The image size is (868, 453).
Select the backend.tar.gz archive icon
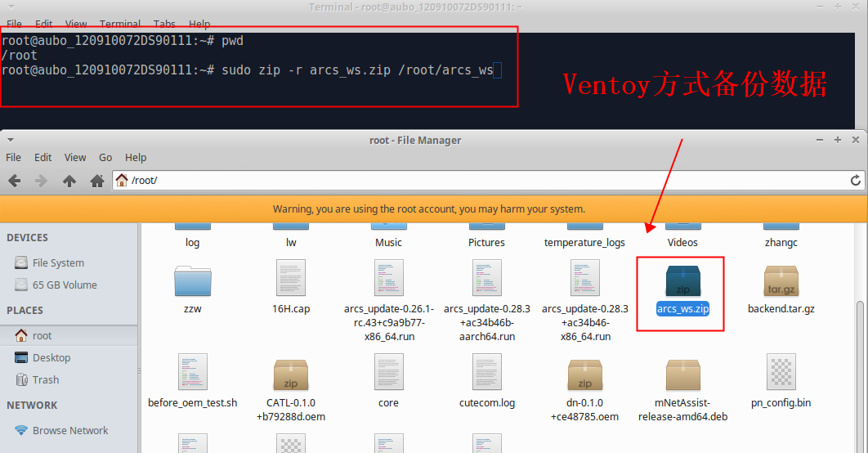coord(781,280)
